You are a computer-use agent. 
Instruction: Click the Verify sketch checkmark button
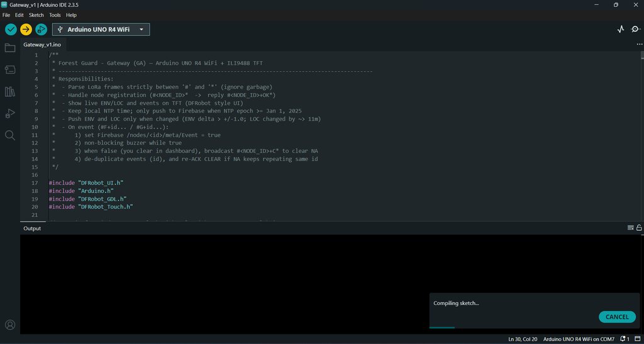point(11,29)
